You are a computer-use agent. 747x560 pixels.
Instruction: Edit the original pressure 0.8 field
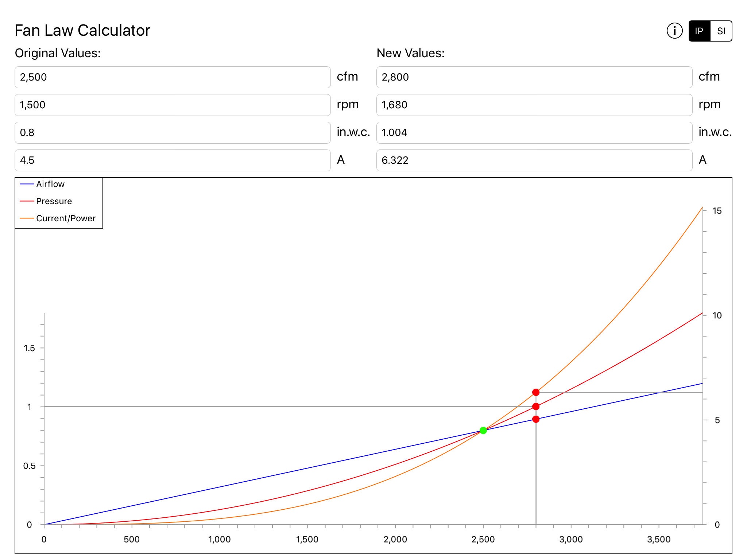coord(173,133)
